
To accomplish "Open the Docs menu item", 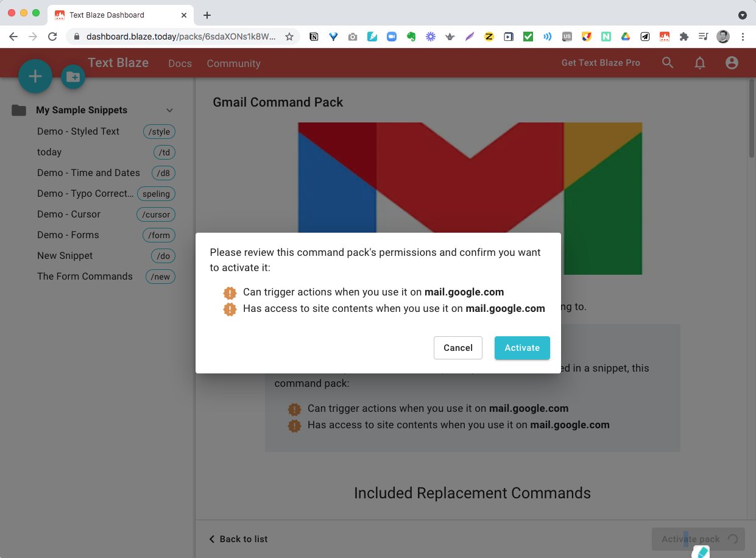I will tap(180, 63).
